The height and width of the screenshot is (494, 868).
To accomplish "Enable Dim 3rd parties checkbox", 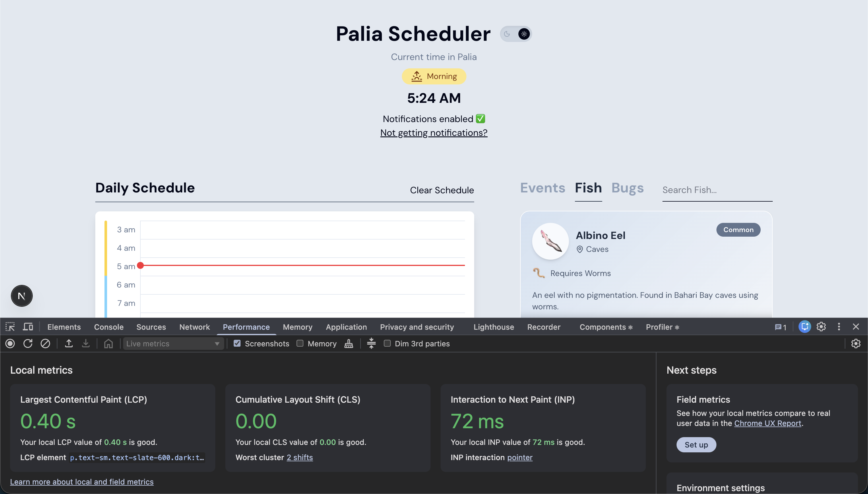I will 387,343.
